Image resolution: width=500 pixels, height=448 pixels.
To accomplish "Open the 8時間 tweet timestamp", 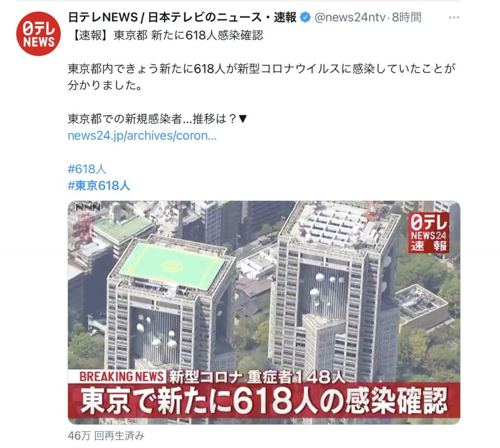I will pos(407,17).
